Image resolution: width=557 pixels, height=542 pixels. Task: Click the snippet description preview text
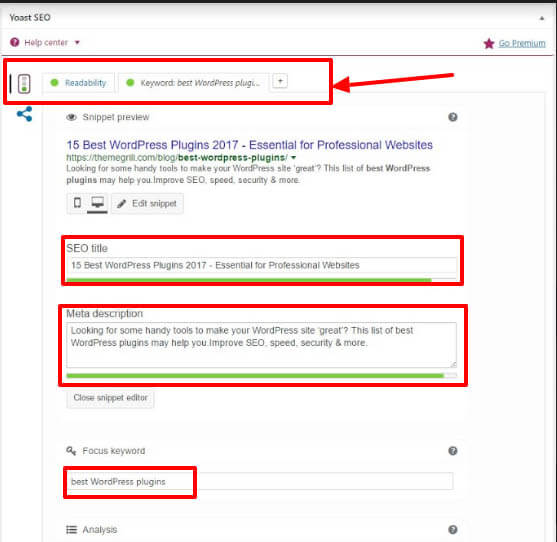(x=248, y=174)
